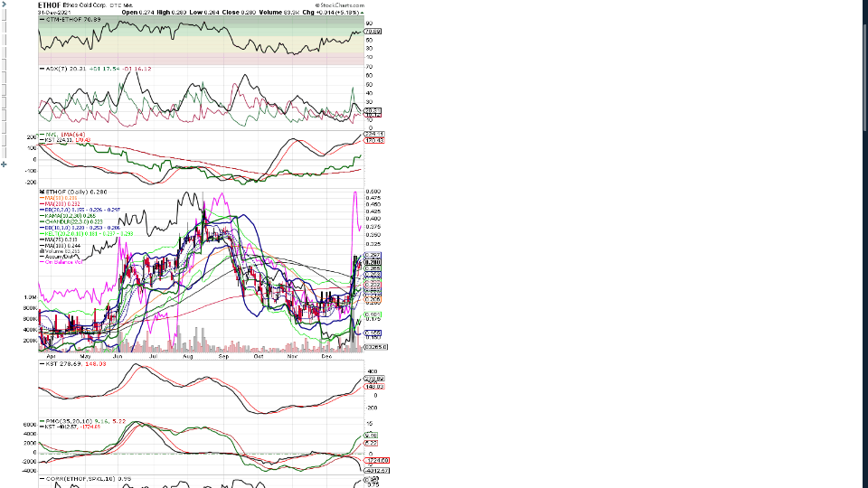This screenshot has height=488, width=868.
Task: Click the KST 278.69 label in lower panel
Action: 75,363
